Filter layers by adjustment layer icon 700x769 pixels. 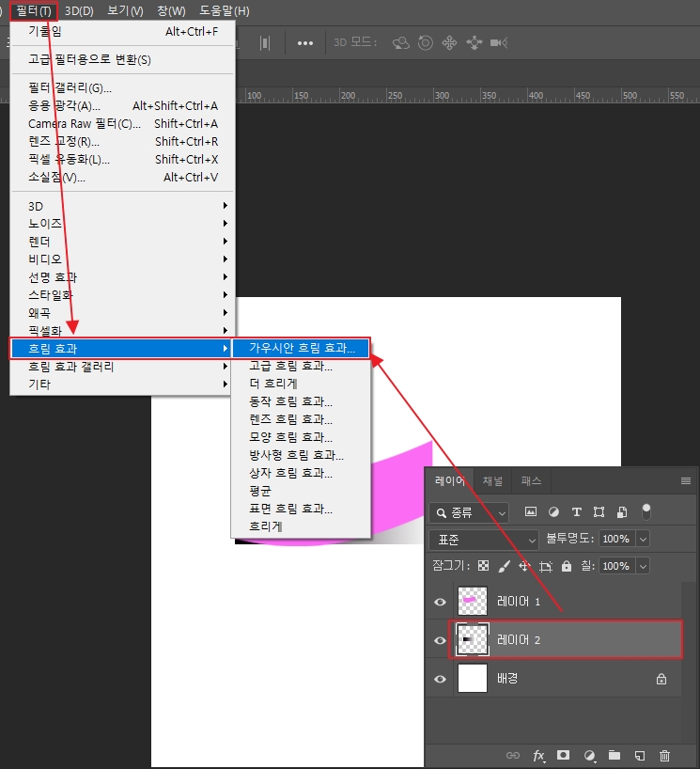point(554,512)
